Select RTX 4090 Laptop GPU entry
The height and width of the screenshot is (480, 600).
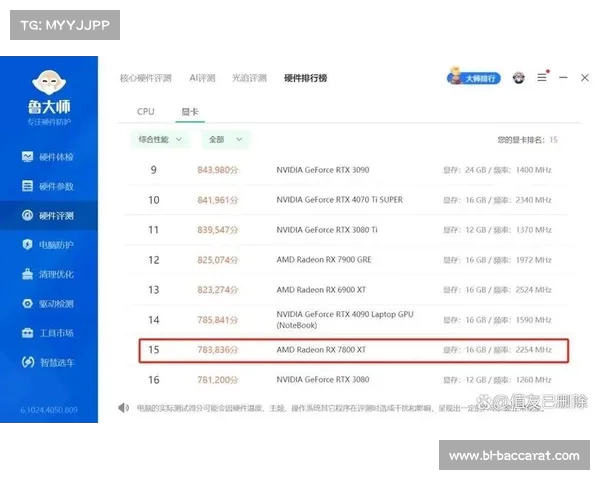(x=345, y=320)
